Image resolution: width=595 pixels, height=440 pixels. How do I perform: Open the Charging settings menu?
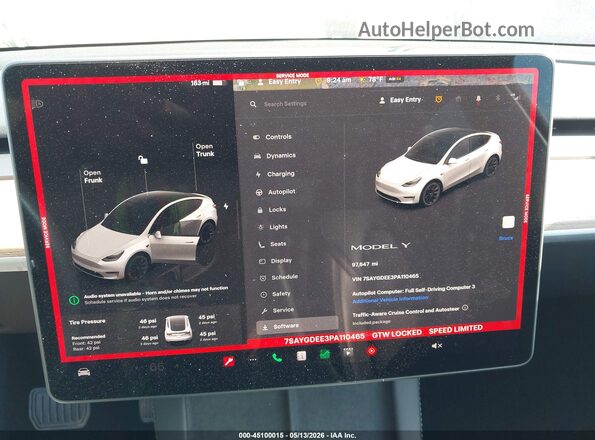[275, 174]
